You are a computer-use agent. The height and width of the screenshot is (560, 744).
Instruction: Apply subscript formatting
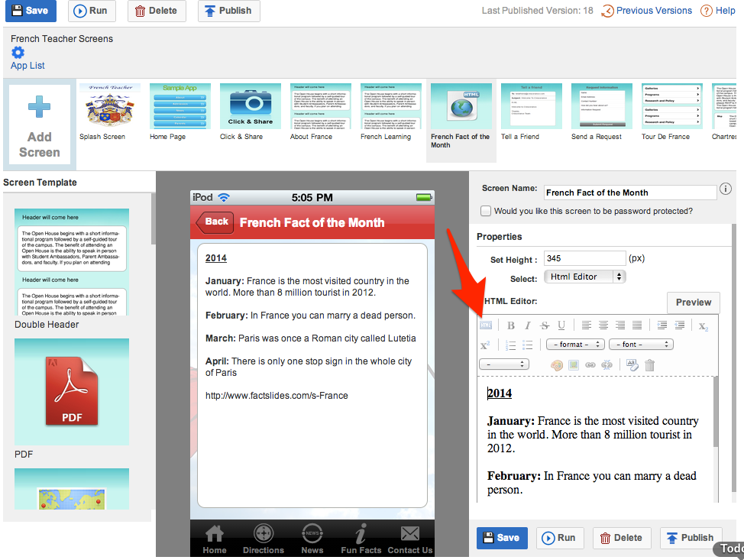(704, 326)
